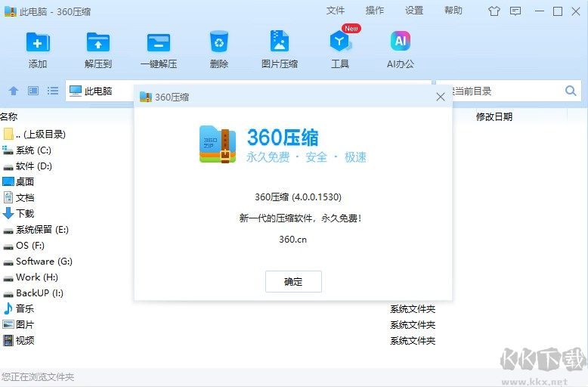Select the 系统保留 (E:) drive
Image resolution: width=588 pixels, height=387 pixels.
(36, 230)
